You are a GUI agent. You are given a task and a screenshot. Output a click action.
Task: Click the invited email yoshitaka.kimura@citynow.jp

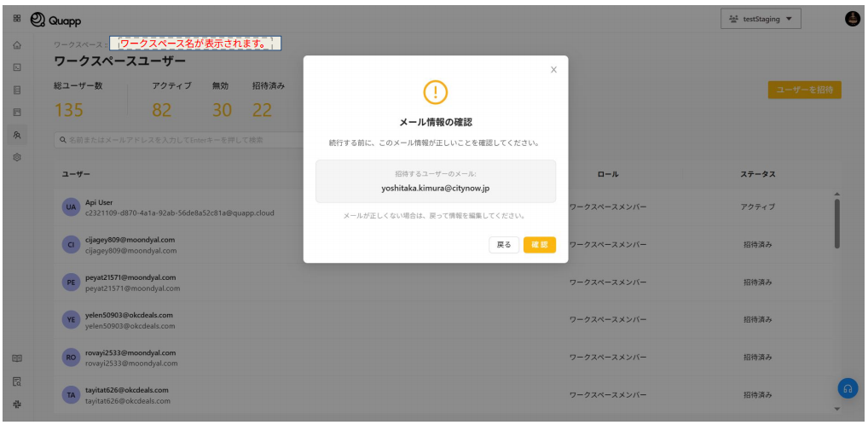click(435, 189)
